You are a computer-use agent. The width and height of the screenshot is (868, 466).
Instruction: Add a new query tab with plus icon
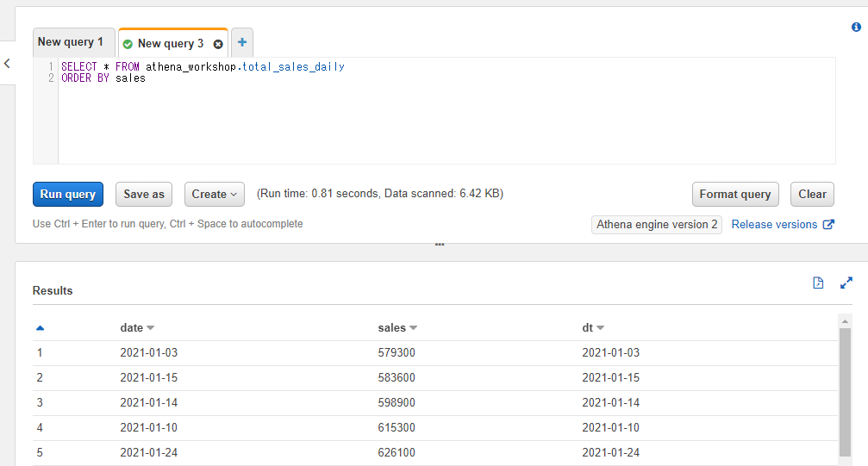242,42
